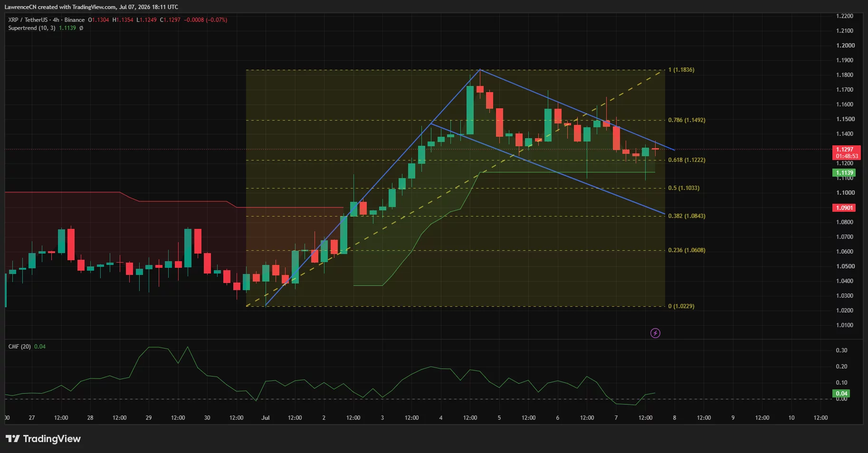Click the purple lightning bolt icon
868x453 pixels.
[x=655, y=333]
